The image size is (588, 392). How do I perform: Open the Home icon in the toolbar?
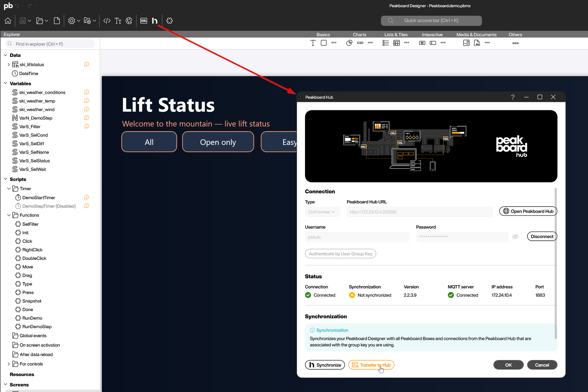pos(8,21)
